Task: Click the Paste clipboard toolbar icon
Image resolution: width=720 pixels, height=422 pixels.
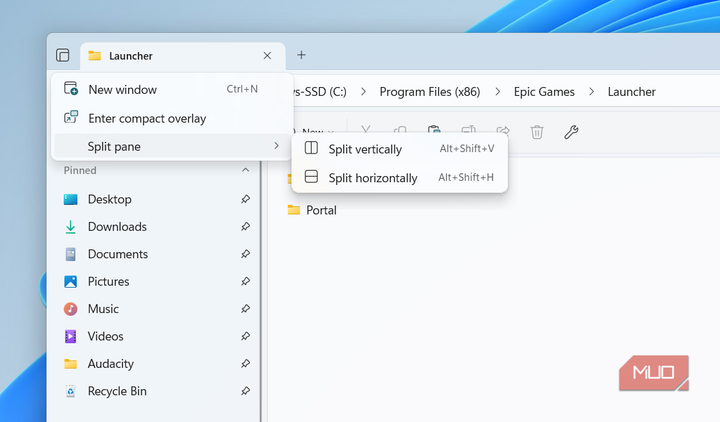Action: (x=434, y=129)
